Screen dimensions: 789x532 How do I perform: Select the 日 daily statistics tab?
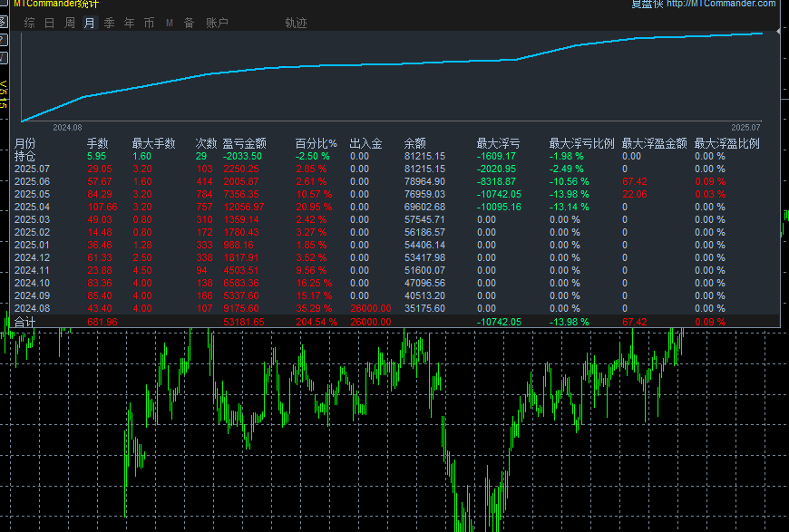tap(49, 23)
